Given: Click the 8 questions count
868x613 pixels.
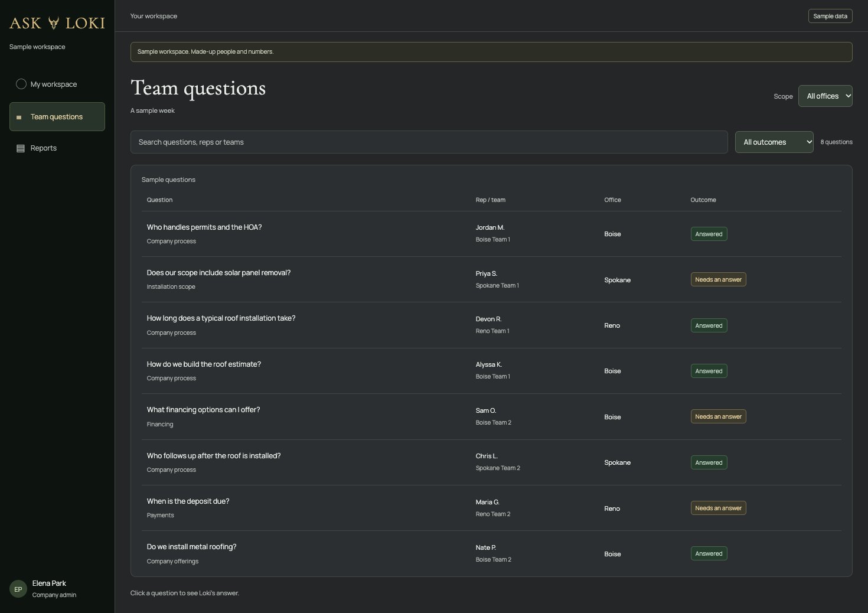Looking at the screenshot, I should pyautogui.click(x=836, y=142).
